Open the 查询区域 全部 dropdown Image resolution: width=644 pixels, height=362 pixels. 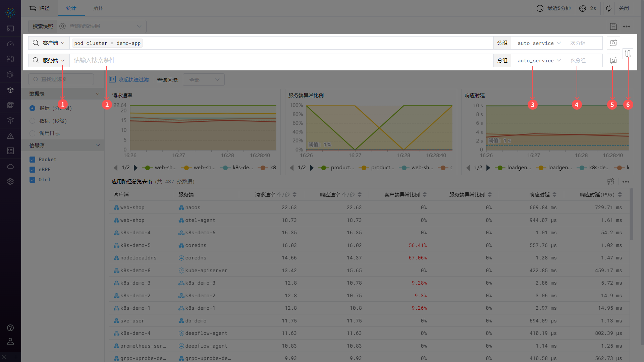(204, 80)
